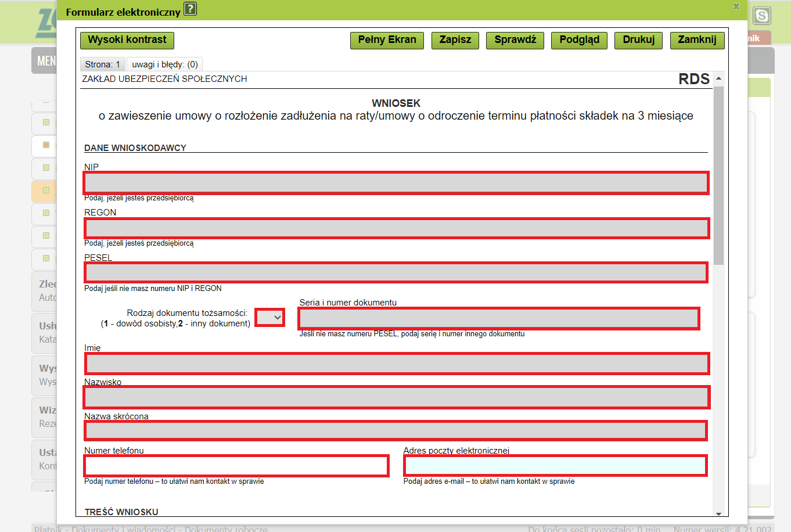Image resolution: width=791 pixels, height=532 pixels.
Task: Close the dialog with the x icon
Action: coord(736,6)
